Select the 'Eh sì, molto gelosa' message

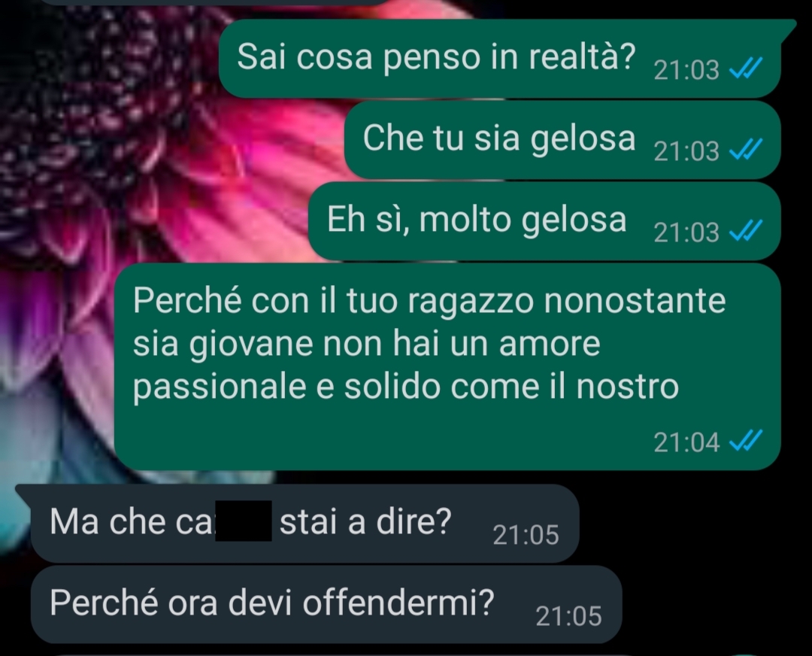pos(544,221)
